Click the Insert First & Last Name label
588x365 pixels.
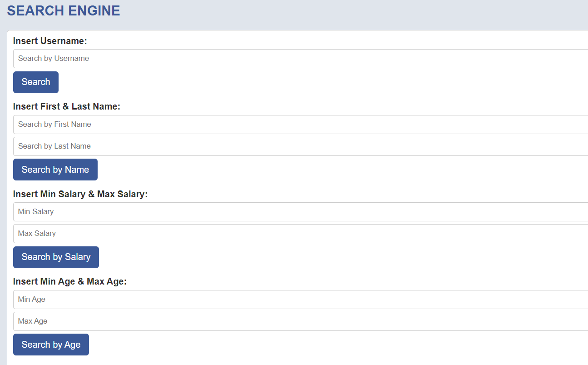(67, 106)
